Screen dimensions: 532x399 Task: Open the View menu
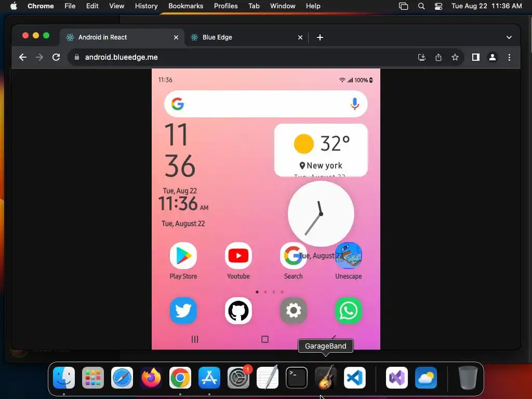click(117, 6)
